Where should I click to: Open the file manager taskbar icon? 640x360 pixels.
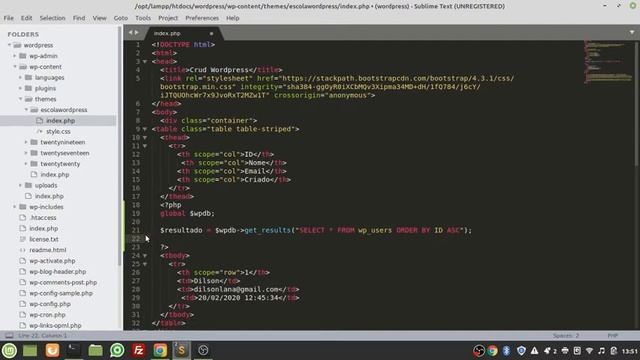tap(96, 350)
